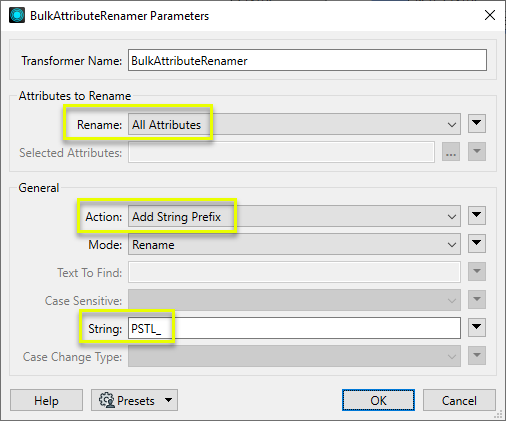Expand the Action dropdown showing Add String Prefix
Screen dimensions: 506x421
[x=294, y=216]
